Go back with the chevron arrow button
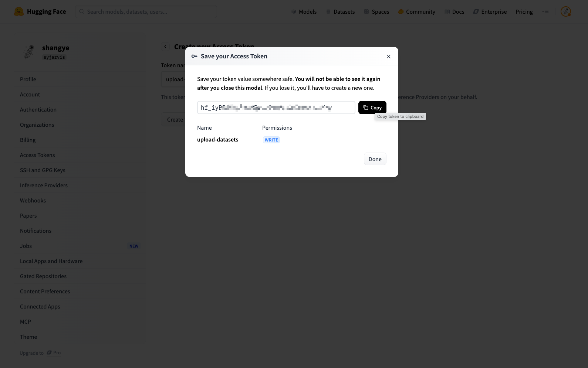This screenshot has height=368, width=588. (165, 47)
